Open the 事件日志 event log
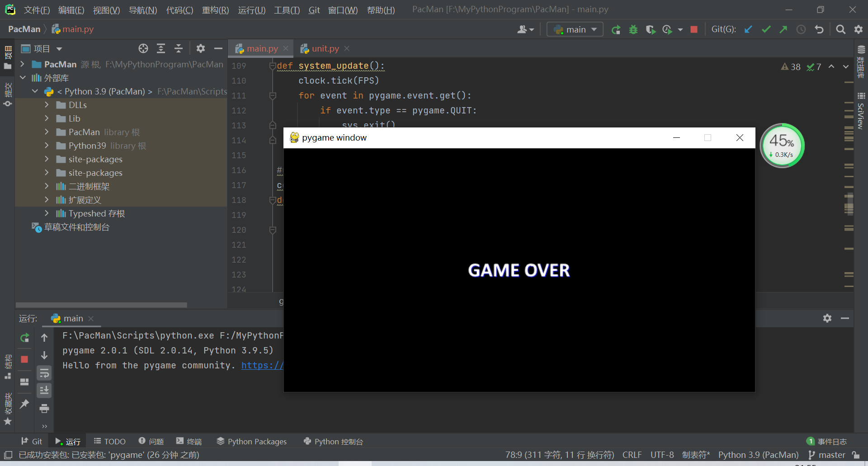 click(827, 441)
